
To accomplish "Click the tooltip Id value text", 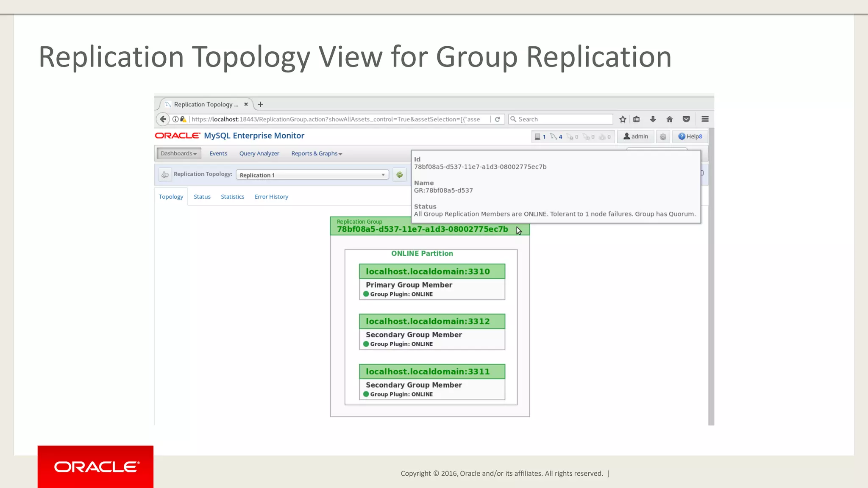I will [480, 167].
